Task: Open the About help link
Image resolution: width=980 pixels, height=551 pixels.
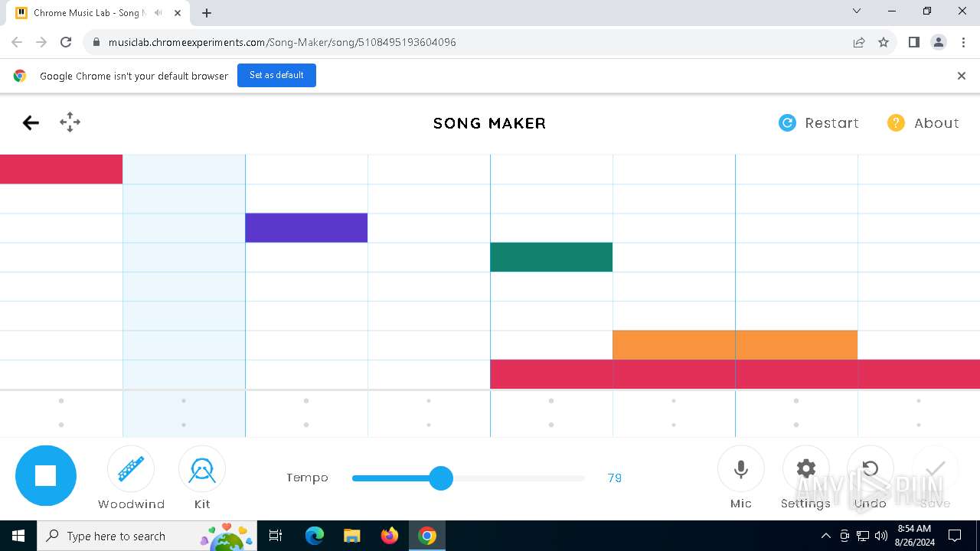Action: click(923, 123)
